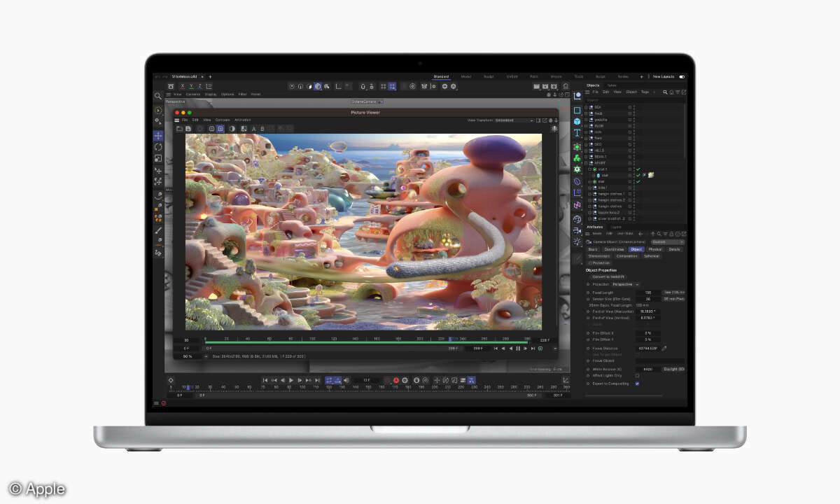Open the green Cloner MoGraph icon
The width and height of the screenshot is (840, 504).
[x=577, y=157]
